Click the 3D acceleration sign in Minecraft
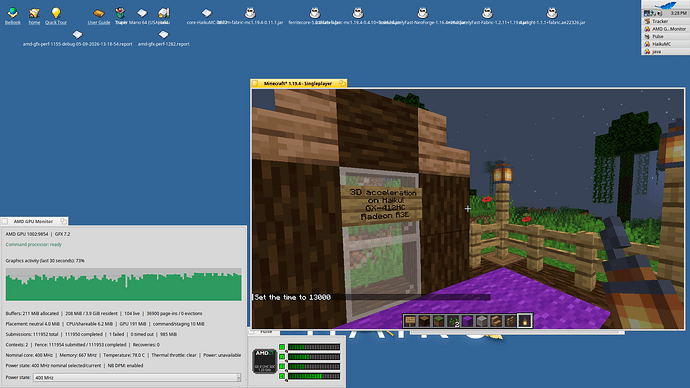The image size is (690, 388). click(381, 204)
